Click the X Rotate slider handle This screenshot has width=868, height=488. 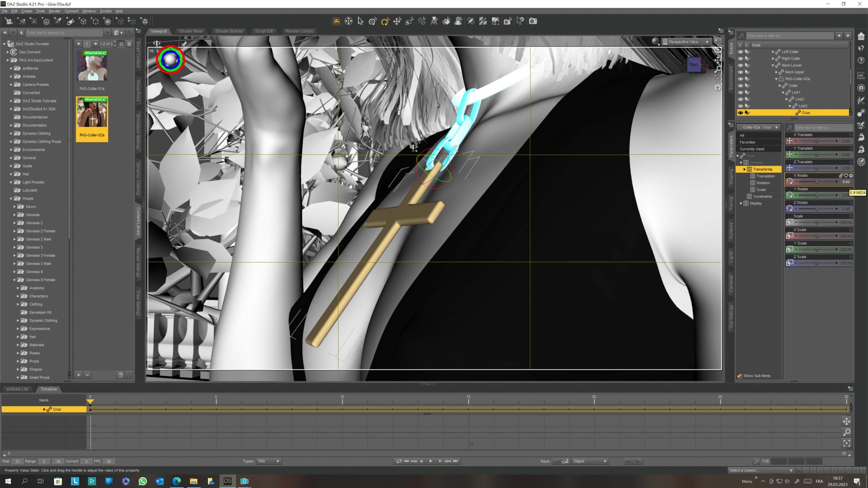(x=816, y=182)
